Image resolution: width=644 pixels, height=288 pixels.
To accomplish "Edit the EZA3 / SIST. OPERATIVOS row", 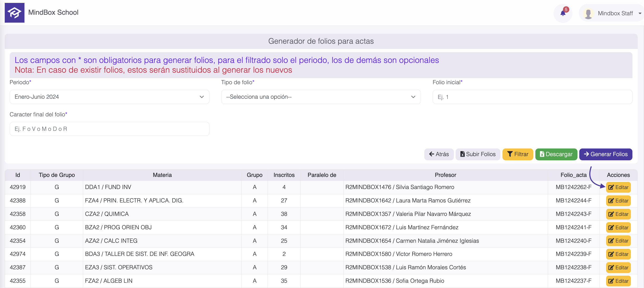I will [618, 268].
